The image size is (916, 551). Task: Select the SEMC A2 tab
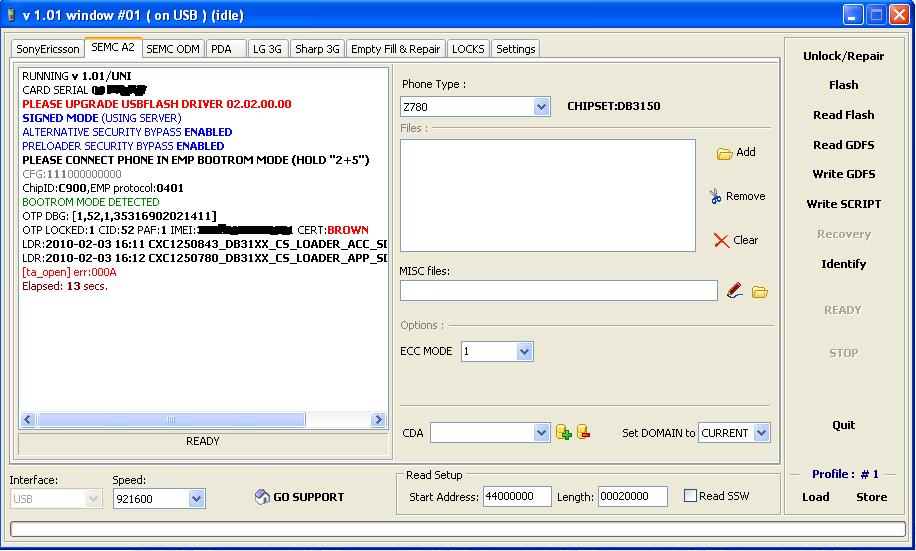[x=113, y=47]
